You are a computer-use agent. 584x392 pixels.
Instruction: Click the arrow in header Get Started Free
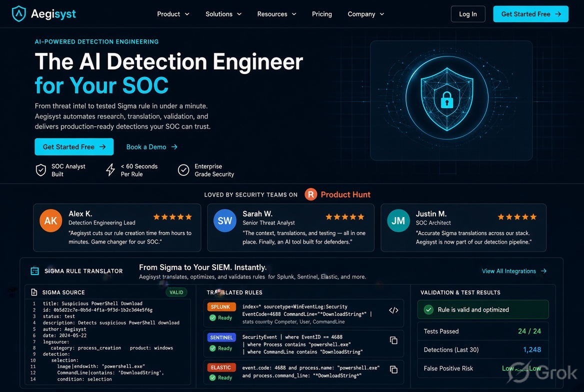pyautogui.click(x=558, y=14)
